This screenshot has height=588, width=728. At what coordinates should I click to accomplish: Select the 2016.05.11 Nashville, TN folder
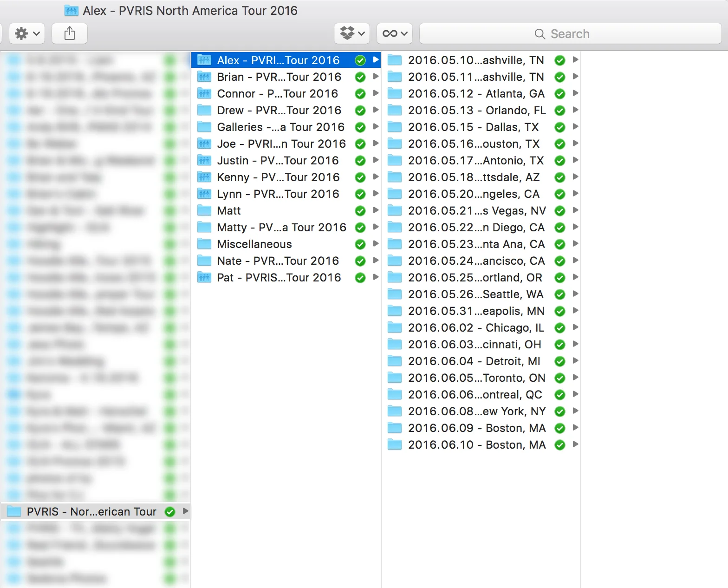coord(481,77)
